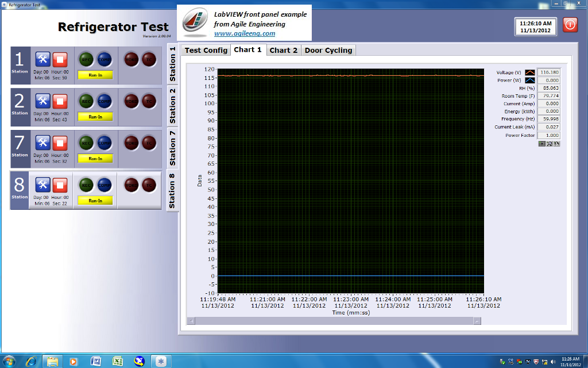Open the Door Cycling tab

point(328,51)
